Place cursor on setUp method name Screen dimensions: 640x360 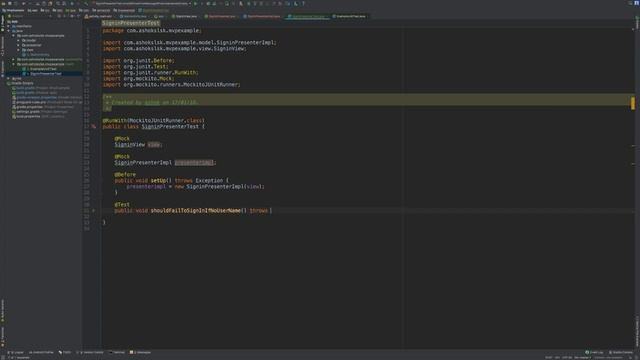(x=158, y=180)
